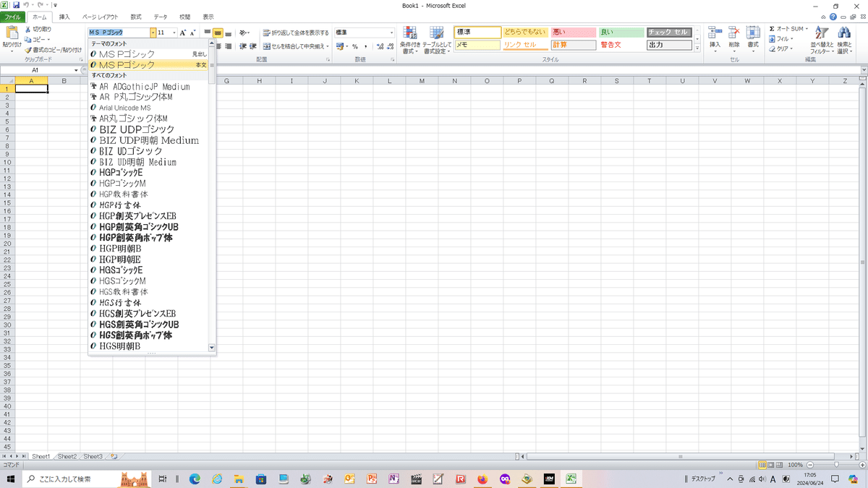Screen dimensions: 868x488
Task: Apply the リンク セル cell style
Action: click(x=525, y=45)
